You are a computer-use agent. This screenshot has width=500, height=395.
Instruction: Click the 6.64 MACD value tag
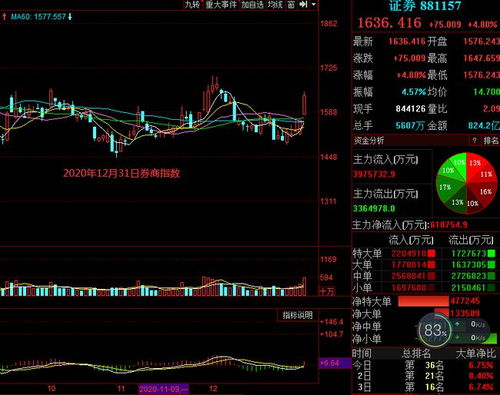click(x=335, y=363)
